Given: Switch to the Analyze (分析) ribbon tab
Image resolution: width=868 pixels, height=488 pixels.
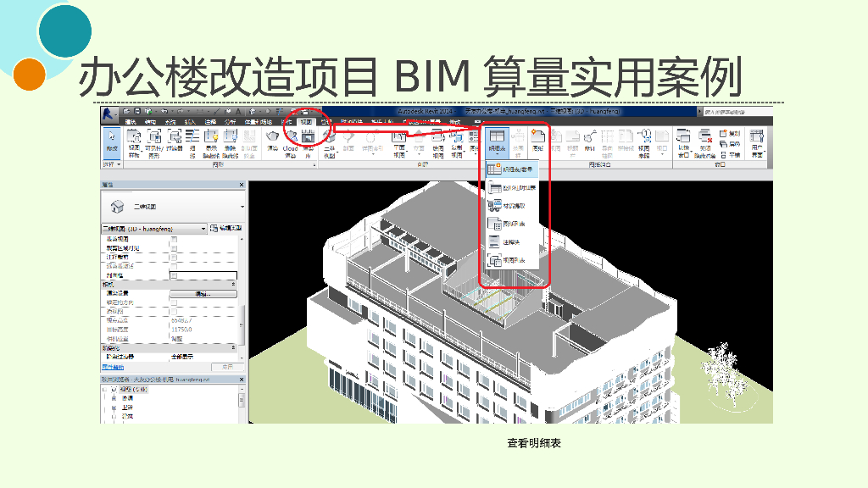Looking at the screenshot, I should pos(231,122).
